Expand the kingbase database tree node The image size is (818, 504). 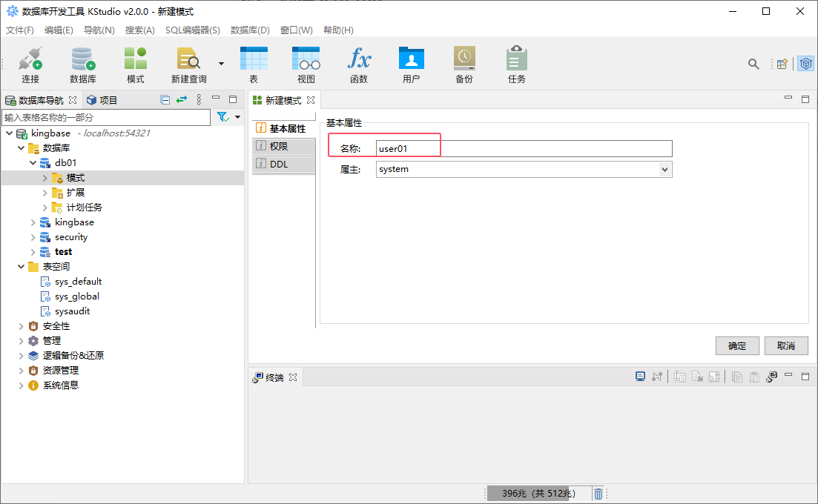coord(33,222)
